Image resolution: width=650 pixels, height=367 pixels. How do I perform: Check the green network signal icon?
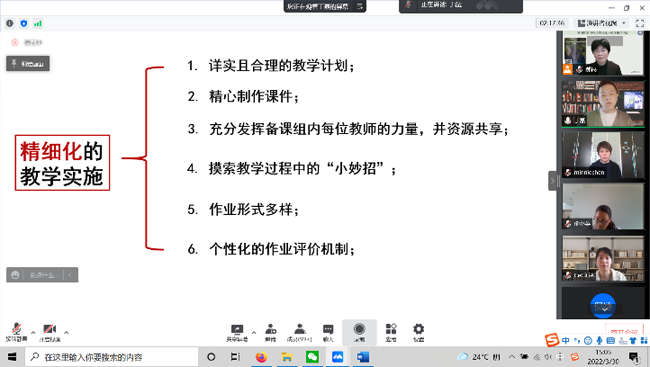[38, 24]
